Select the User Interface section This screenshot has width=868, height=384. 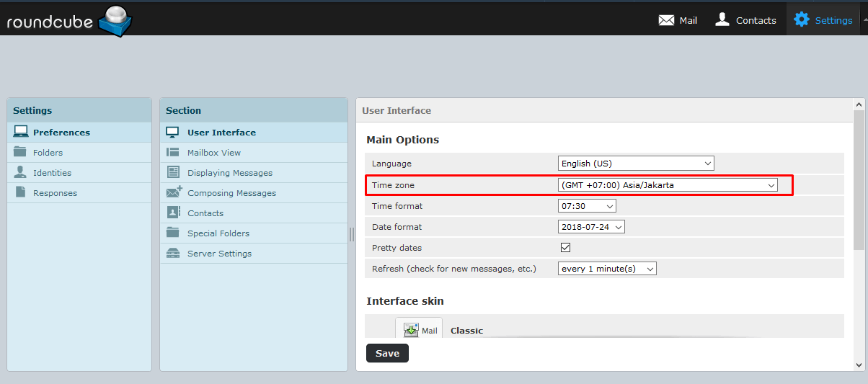click(x=254, y=133)
